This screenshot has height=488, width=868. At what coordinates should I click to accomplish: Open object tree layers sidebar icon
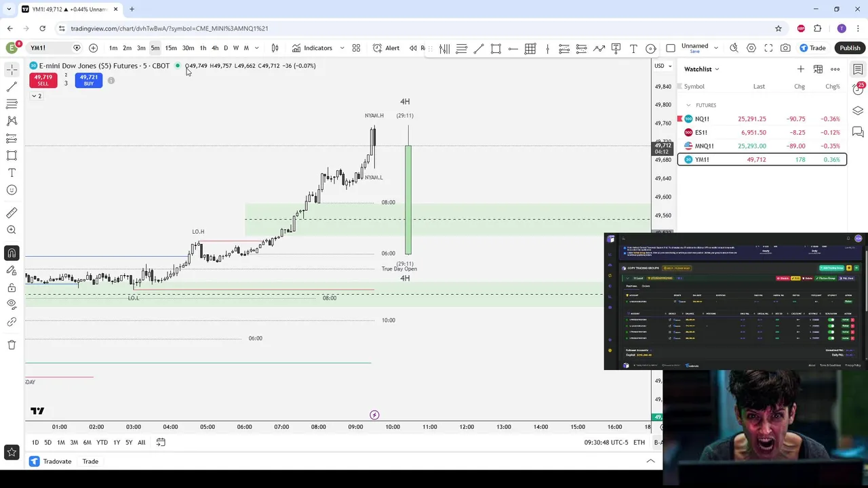coord(858,111)
